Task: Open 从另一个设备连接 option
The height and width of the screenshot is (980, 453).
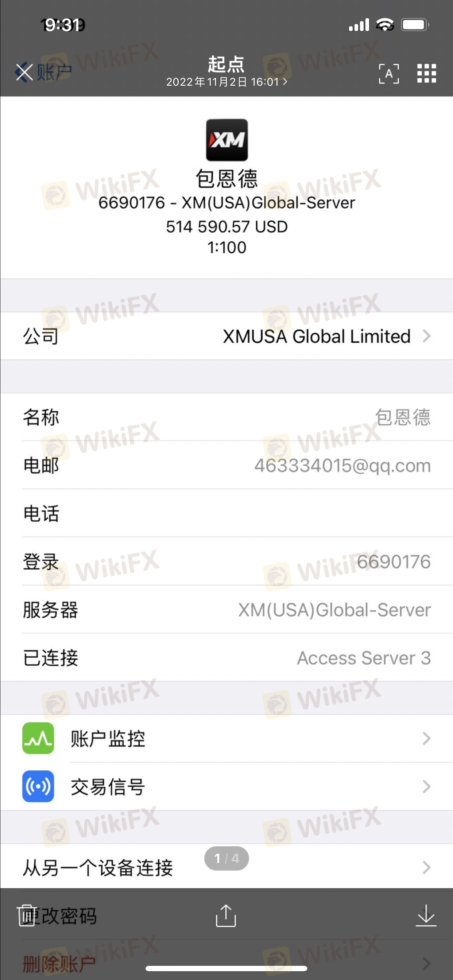Action: click(x=226, y=867)
